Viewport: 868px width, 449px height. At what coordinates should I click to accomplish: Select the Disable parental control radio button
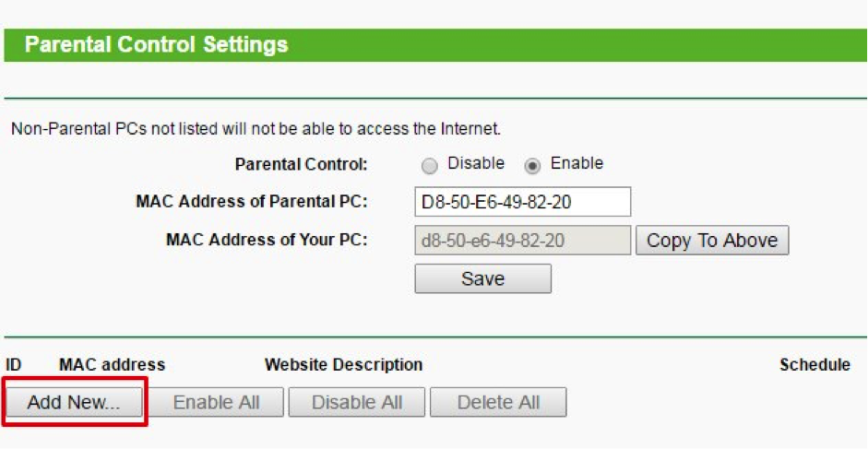pos(429,166)
